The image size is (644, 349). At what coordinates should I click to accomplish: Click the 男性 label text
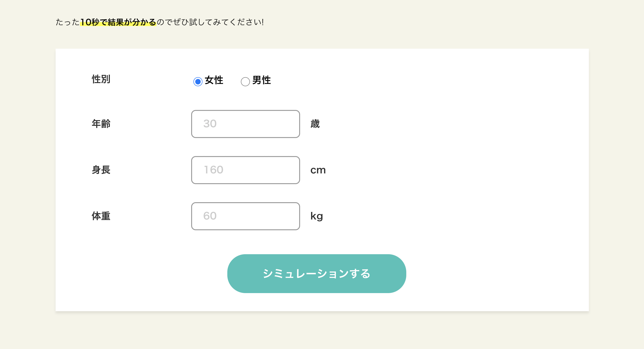tap(261, 80)
